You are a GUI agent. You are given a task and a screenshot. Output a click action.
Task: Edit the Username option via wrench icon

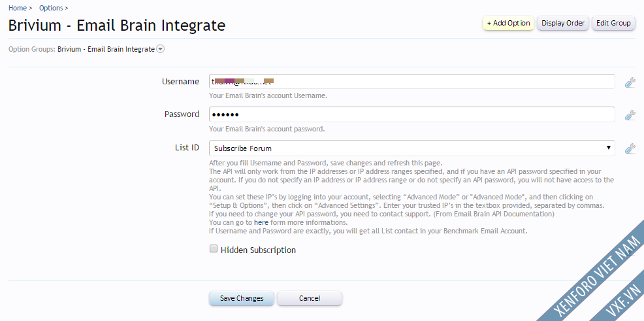[630, 82]
